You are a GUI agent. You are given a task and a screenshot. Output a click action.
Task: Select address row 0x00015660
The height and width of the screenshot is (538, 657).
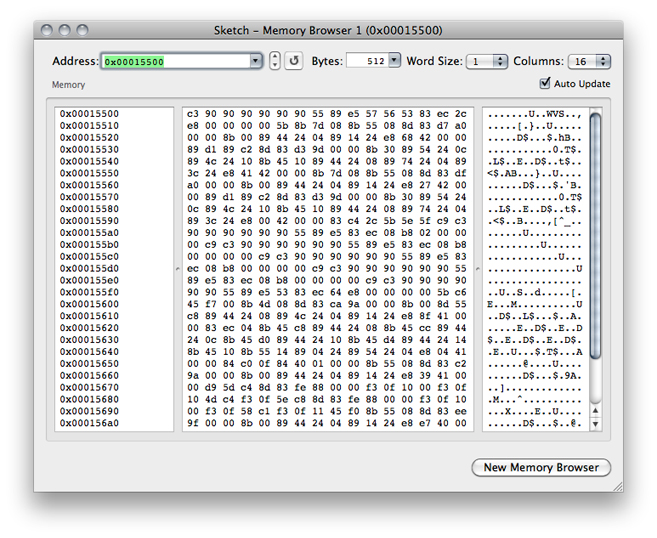point(89,376)
